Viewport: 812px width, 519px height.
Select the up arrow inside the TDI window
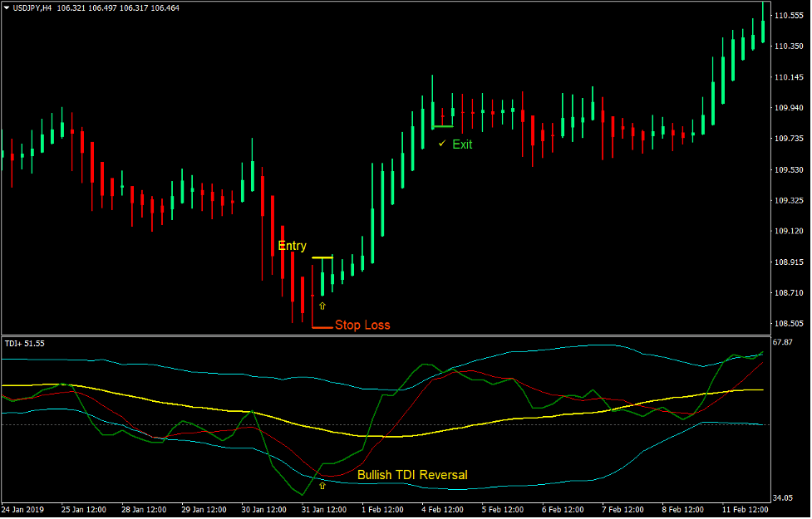tap(322, 486)
